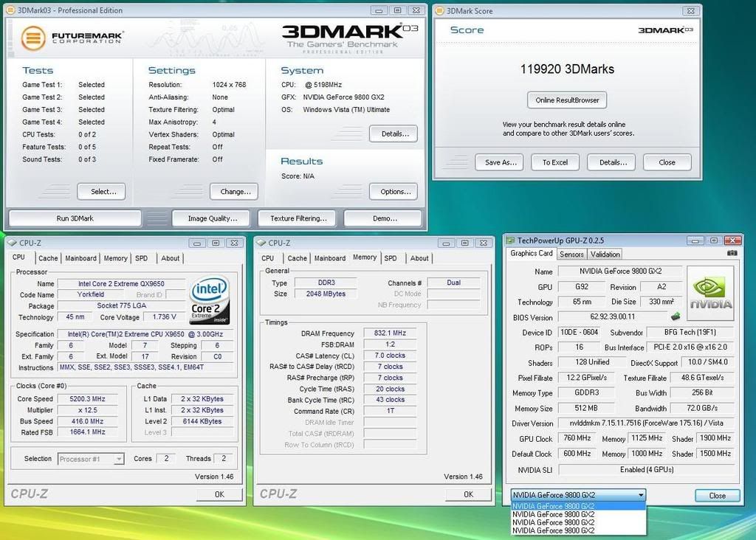Image resolution: width=756 pixels, height=540 pixels.
Task: Click the GPU Clock 760 MHz field
Action: (x=577, y=438)
